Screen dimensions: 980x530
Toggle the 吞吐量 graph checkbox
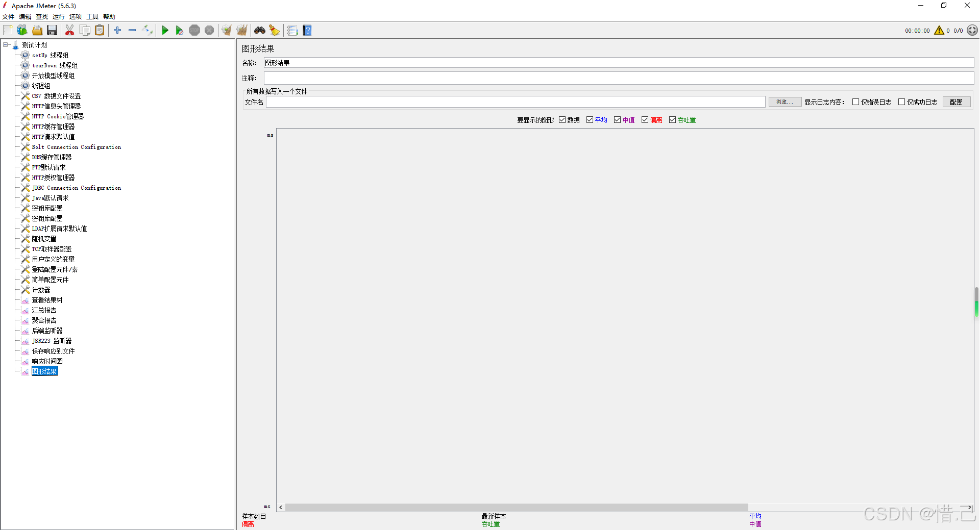[673, 120]
